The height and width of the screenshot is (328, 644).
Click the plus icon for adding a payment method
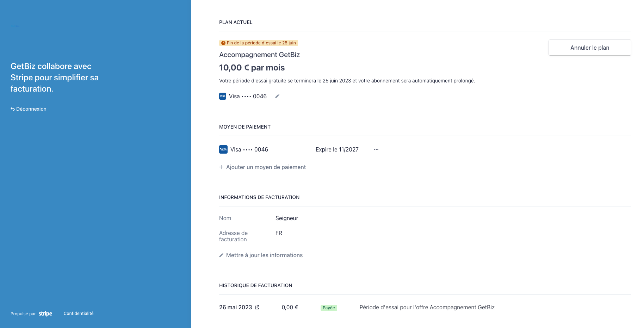click(221, 167)
